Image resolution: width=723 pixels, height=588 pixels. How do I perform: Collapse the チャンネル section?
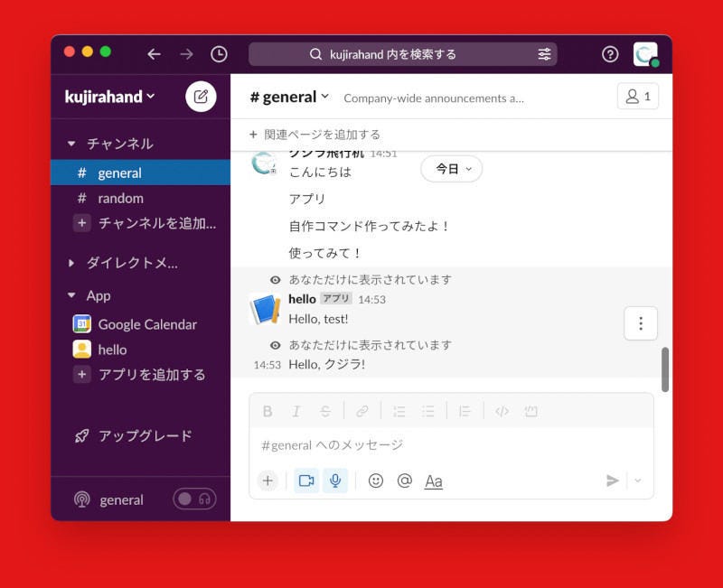tap(71, 144)
